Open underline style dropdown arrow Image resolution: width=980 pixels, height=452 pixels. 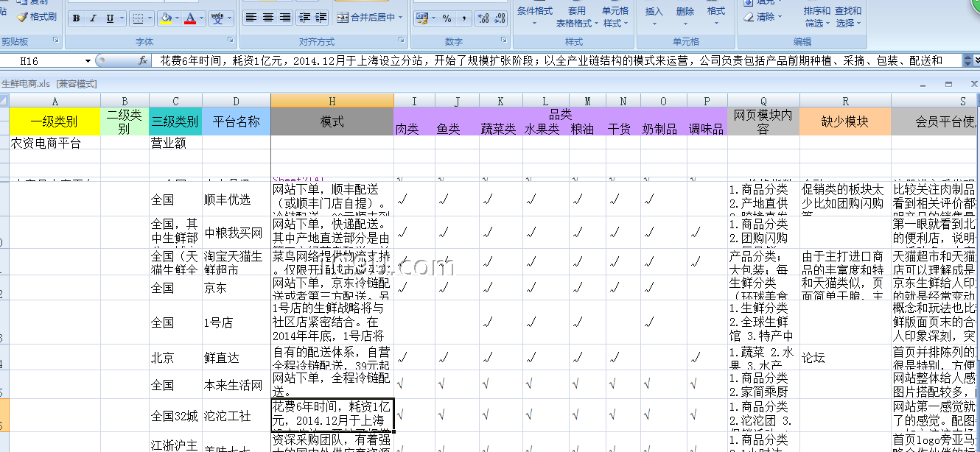click(122, 18)
